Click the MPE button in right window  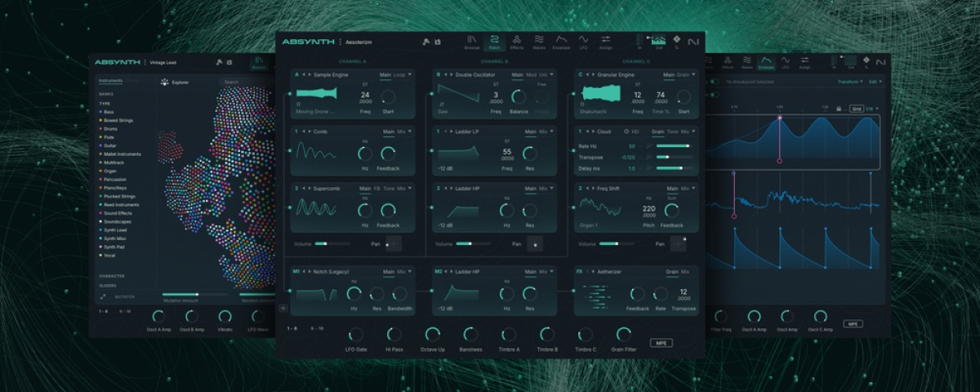point(853,323)
